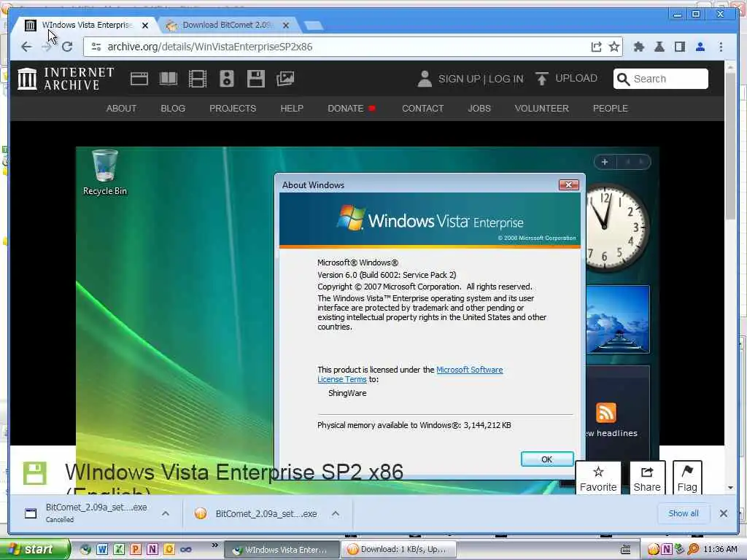Click the Flag button
The image size is (747, 560).
coord(687,478)
